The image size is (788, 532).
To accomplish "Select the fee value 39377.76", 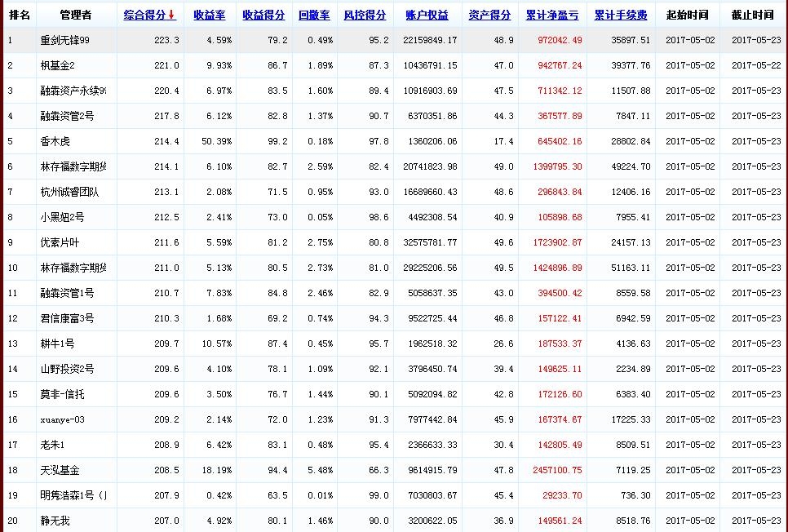I will 631,65.
